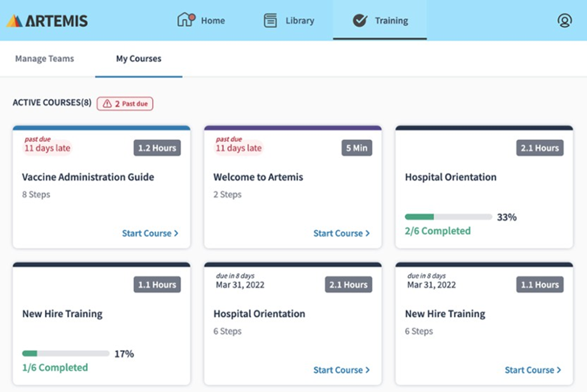Screen dimensions: 587x392
Task: Open the Vaccine Administration Guide title
Action: (88, 177)
